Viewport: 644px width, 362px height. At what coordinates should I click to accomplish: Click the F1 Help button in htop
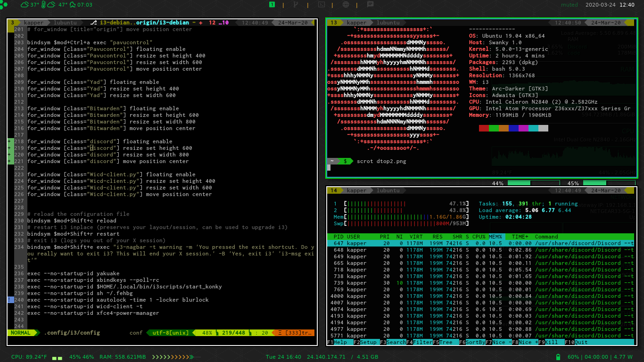pos(339,342)
